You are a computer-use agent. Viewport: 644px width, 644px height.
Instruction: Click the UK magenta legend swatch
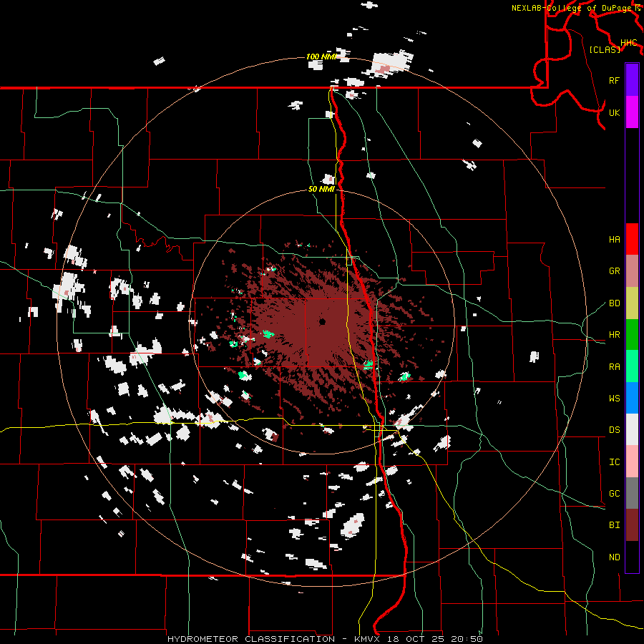click(x=632, y=112)
